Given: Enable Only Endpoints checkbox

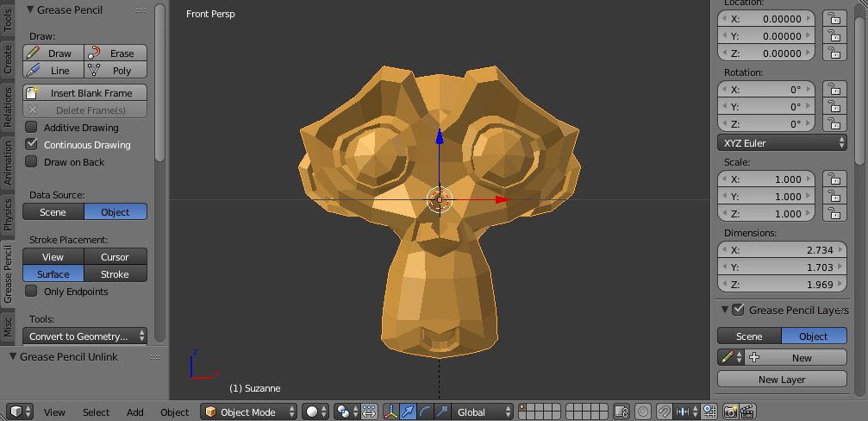Looking at the screenshot, I should click(x=32, y=292).
